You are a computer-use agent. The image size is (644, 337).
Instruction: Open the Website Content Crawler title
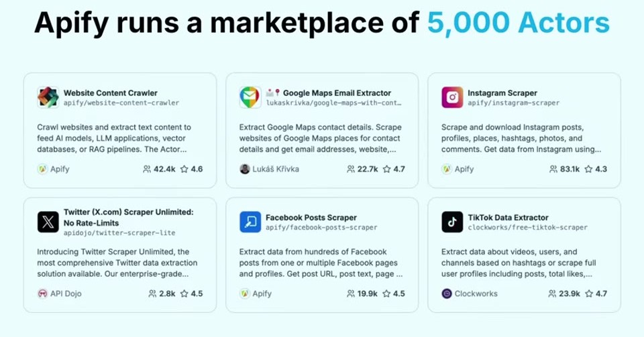(111, 93)
